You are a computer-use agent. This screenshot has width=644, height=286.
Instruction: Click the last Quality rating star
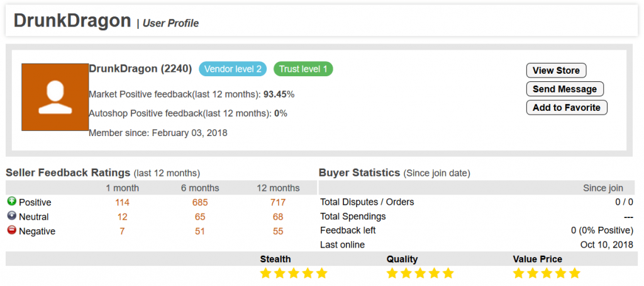coord(448,273)
